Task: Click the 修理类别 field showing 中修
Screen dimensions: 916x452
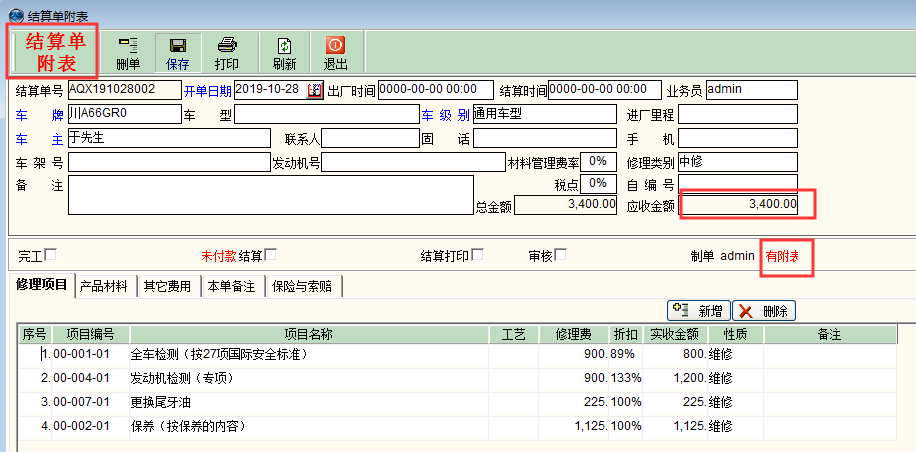Action: (737, 162)
